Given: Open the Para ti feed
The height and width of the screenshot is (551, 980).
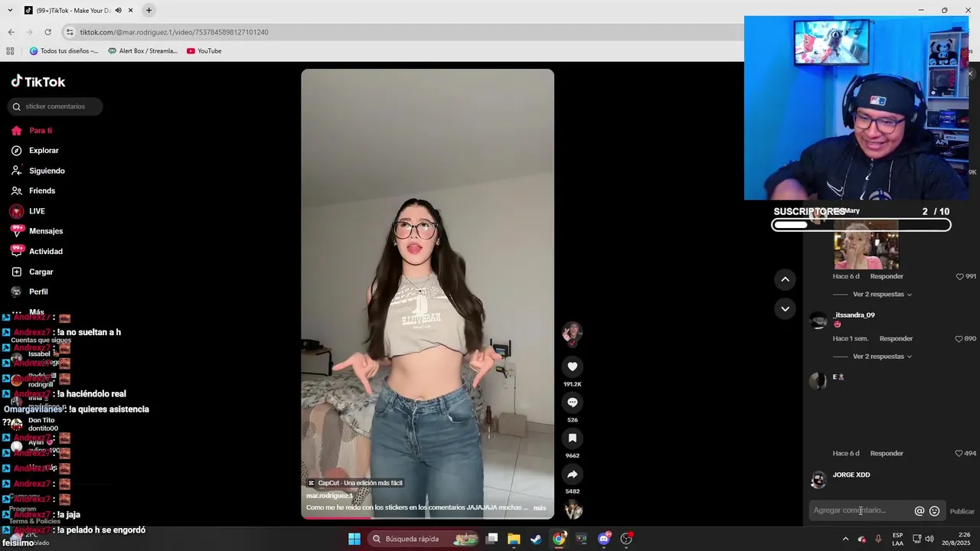Looking at the screenshot, I should (41, 131).
